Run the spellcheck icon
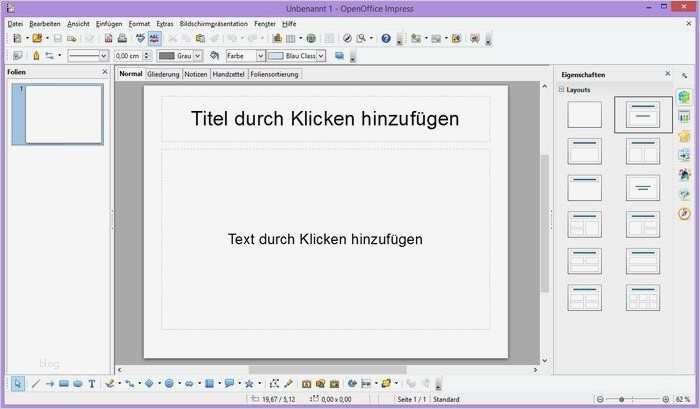This screenshot has height=409, width=700. (140, 39)
